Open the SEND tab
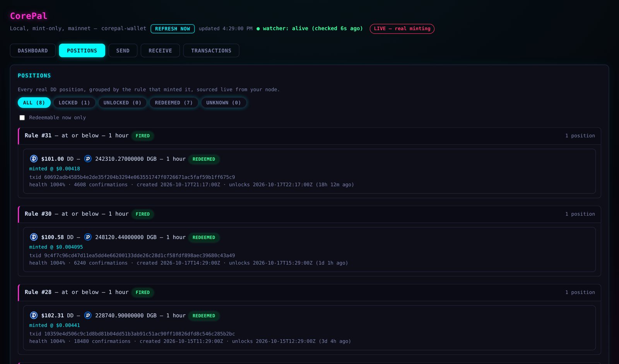The image size is (619, 364). (x=123, y=51)
